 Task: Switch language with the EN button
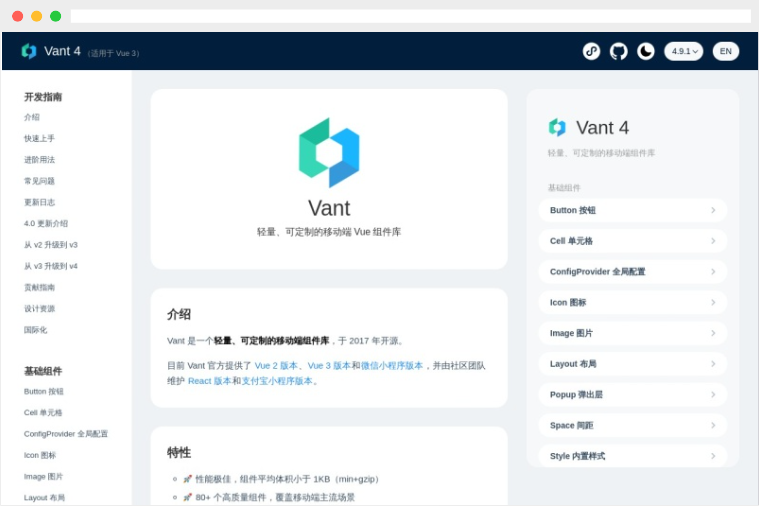pyautogui.click(x=726, y=51)
